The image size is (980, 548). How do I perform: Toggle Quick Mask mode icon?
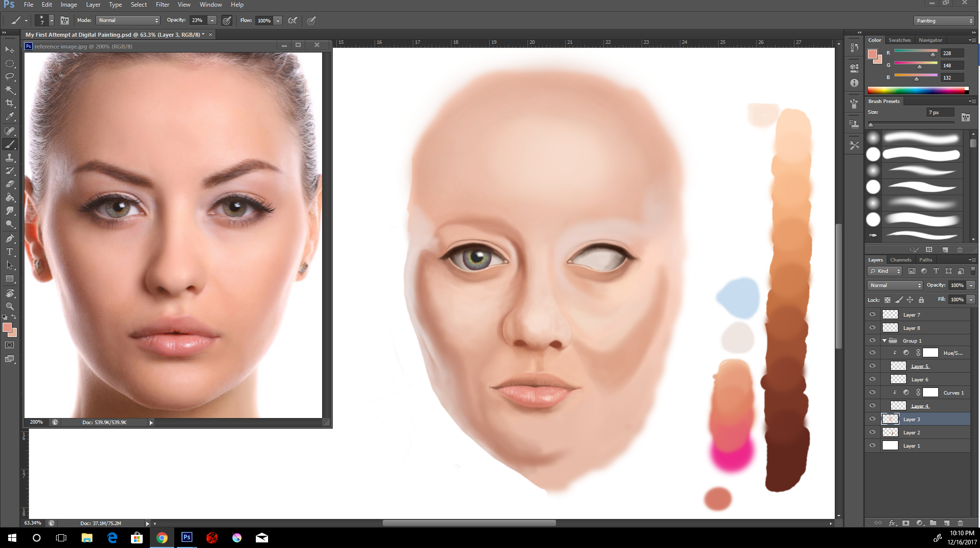click(10, 345)
